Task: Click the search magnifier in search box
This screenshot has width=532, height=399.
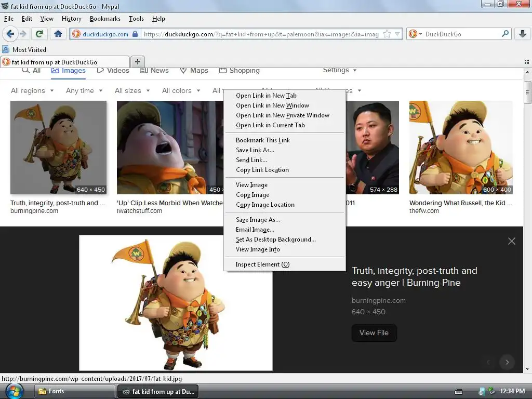Action: [505, 34]
